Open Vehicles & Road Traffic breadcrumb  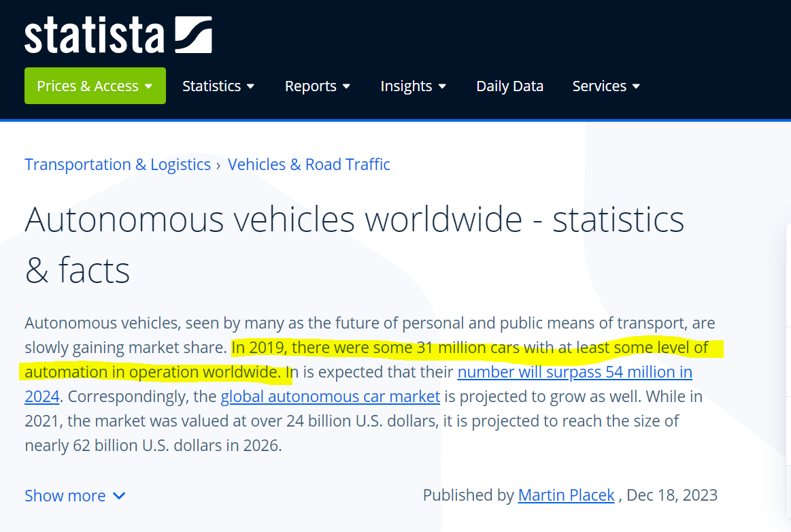(x=309, y=165)
